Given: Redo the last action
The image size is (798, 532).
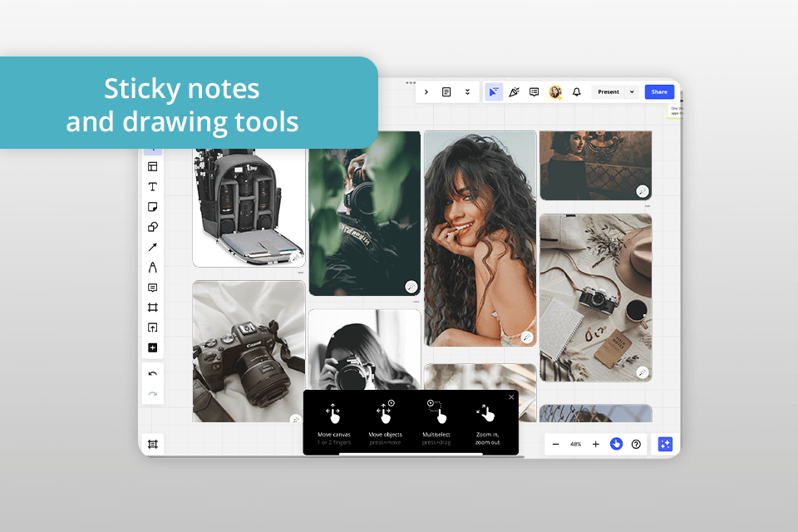Looking at the screenshot, I should (x=152, y=393).
